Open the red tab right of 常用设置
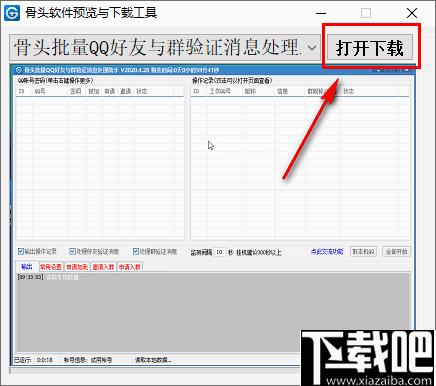This screenshot has height=386, width=436. coord(77,267)
